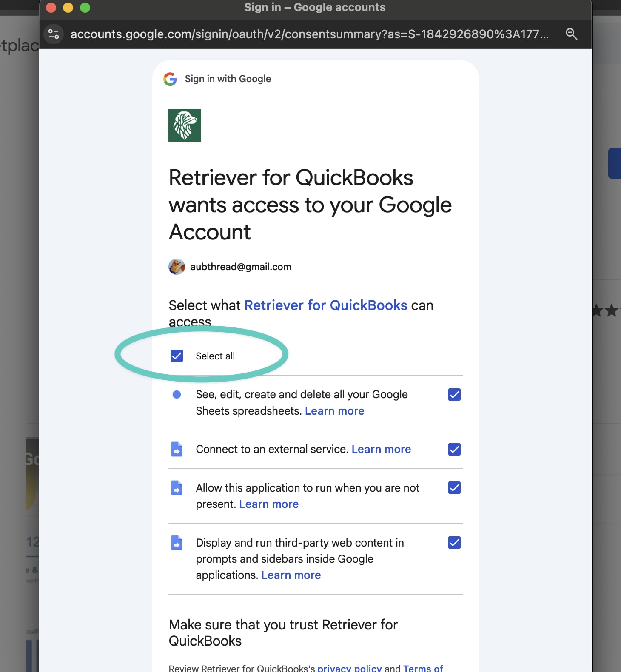This screenshot has width=621, height=672.
Task: Click the Retriever for QuickBooks blue link
Action: 326,305
